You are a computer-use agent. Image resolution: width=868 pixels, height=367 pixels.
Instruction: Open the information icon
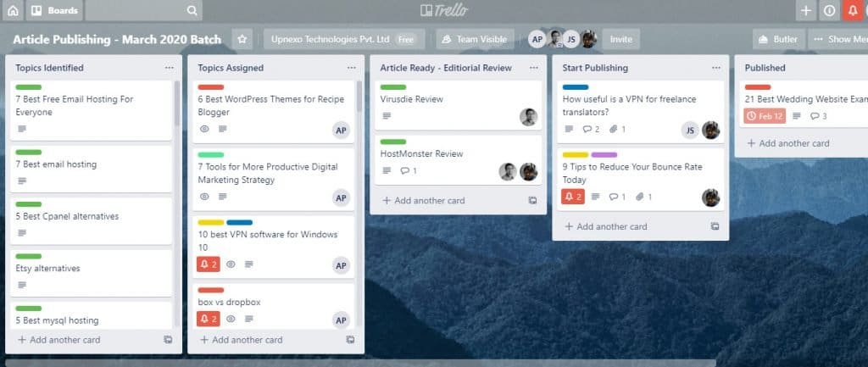point(829,10)
